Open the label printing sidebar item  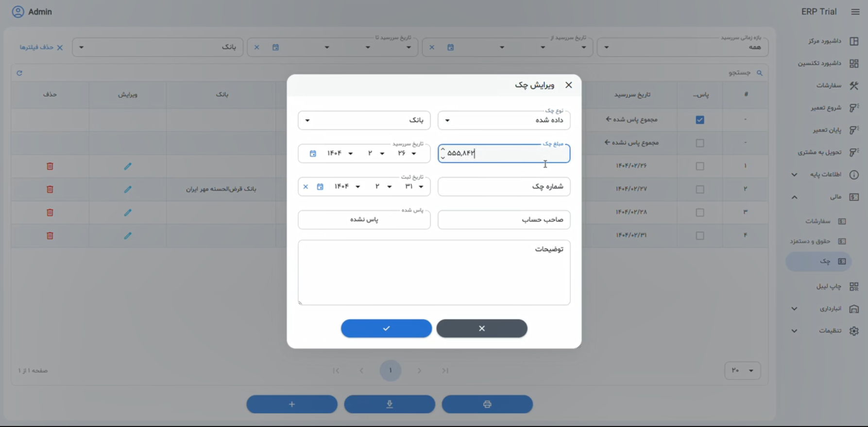pyautogui.click(x=828, y=286)
